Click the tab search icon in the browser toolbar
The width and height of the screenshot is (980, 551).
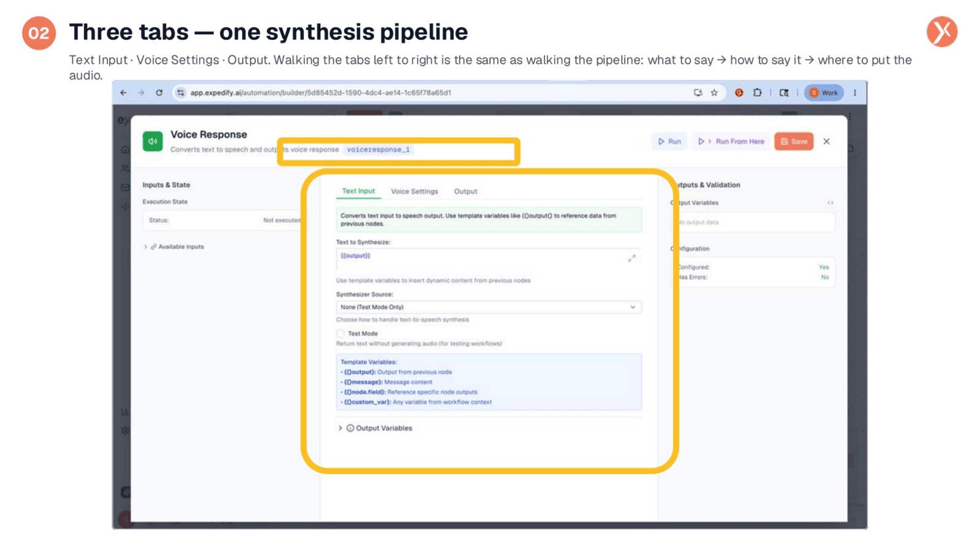tap(784, 92)
